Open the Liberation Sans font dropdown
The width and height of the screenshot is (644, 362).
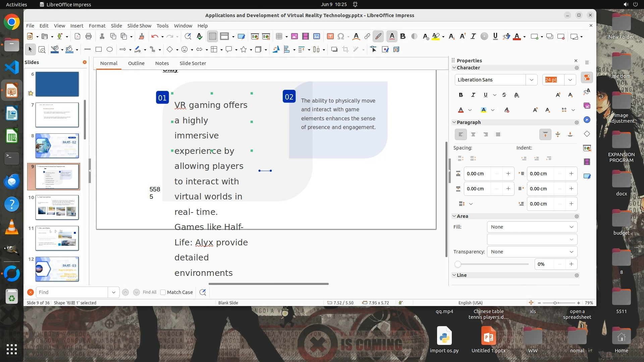[x=532, y=80]
